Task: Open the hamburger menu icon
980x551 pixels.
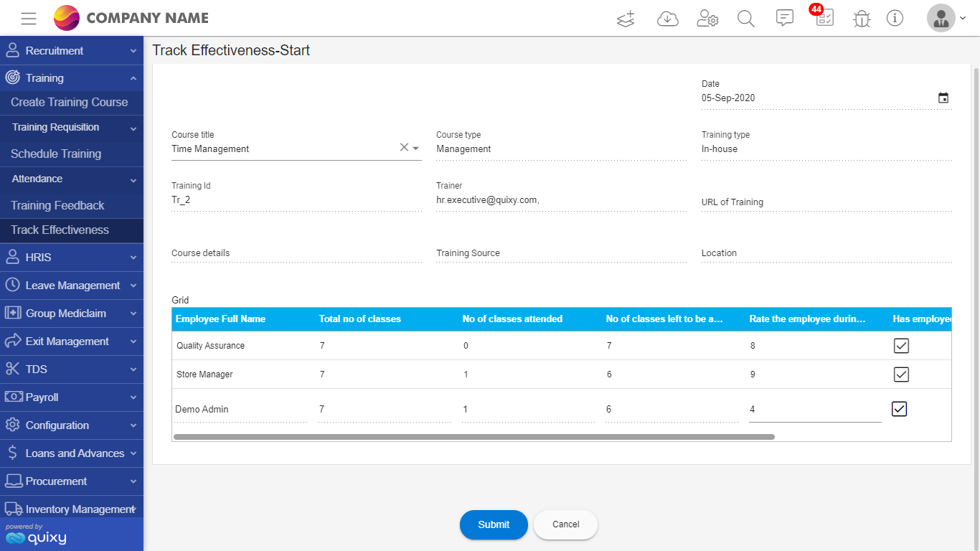Action: (29, 19)
